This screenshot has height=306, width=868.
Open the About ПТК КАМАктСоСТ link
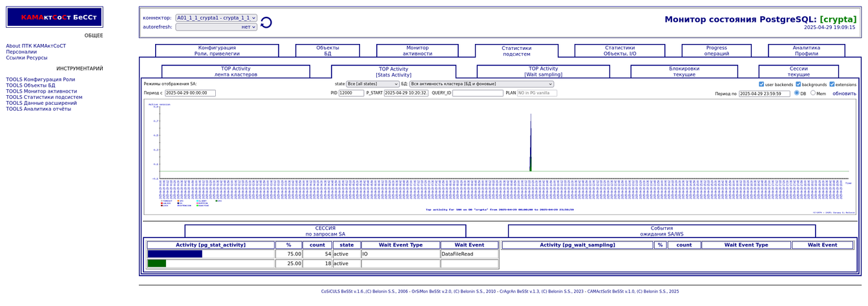(x=36, y=46)
